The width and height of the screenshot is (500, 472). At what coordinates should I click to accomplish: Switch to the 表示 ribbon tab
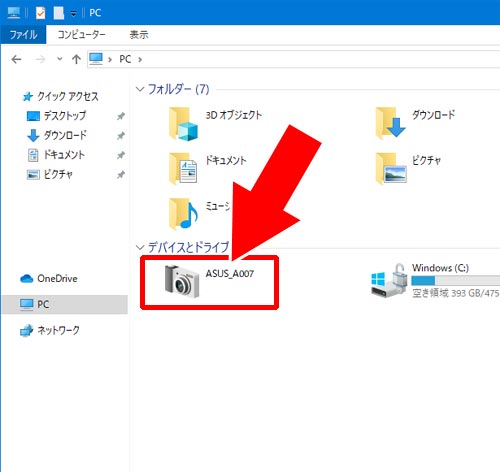tap(139, 34)
